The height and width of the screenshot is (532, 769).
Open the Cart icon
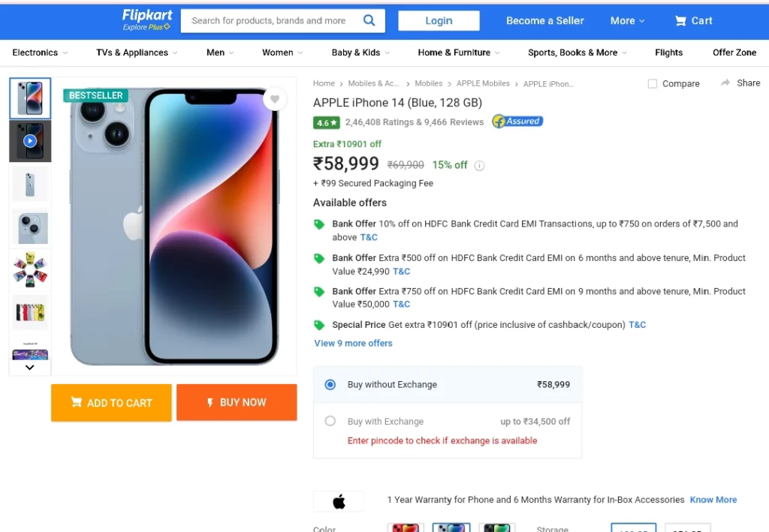680,20
